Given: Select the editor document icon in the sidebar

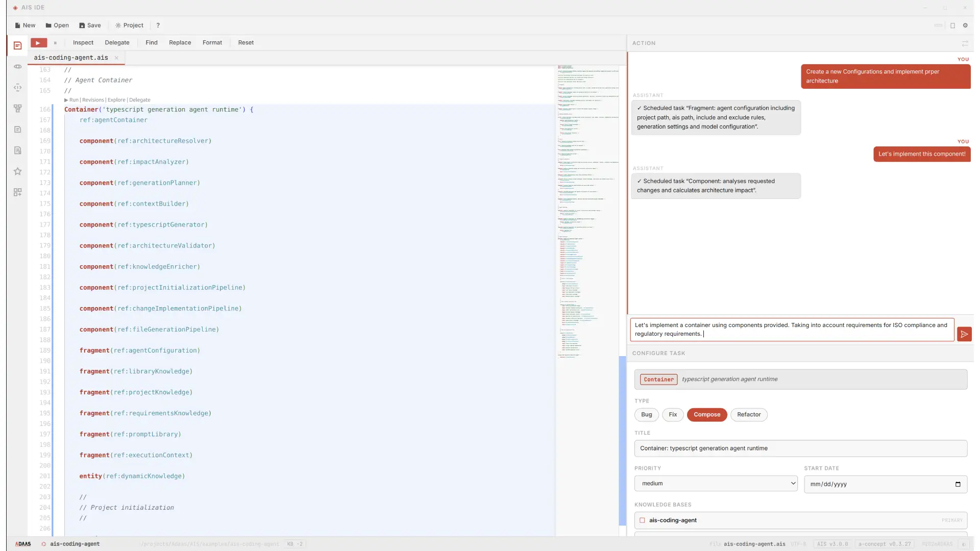Looking at the screenshot, I should point(17,45).
